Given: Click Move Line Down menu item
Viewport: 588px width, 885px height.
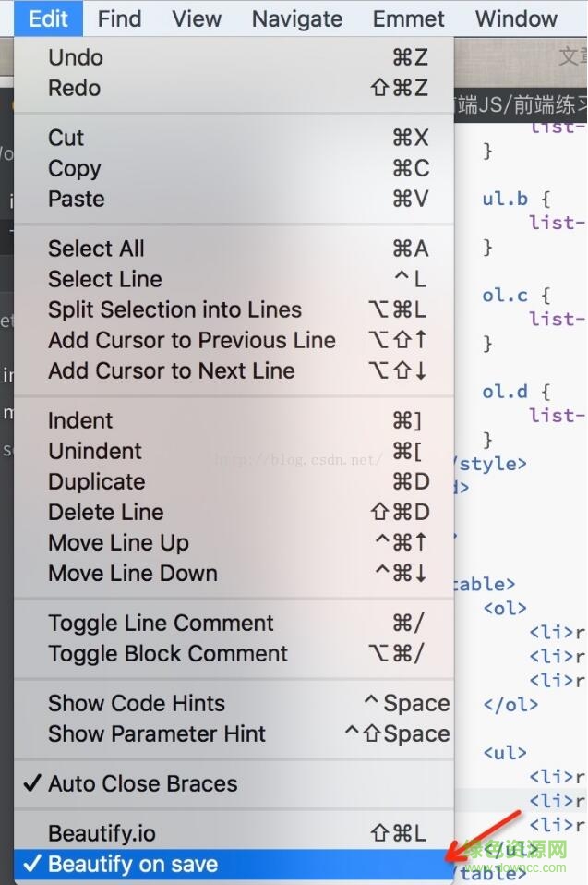Looking at the screenshot, I should coord(133,573).
